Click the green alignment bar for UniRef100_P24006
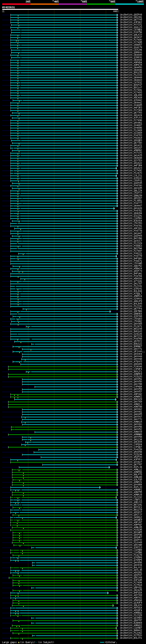The height and width of the screenshot is (644, 146). point(63,366)
